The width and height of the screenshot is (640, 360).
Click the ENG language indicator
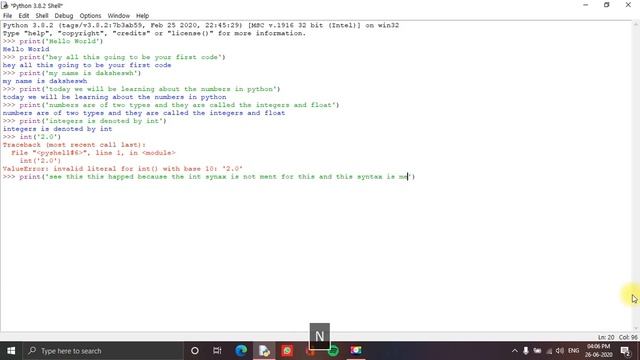(573, 351)
